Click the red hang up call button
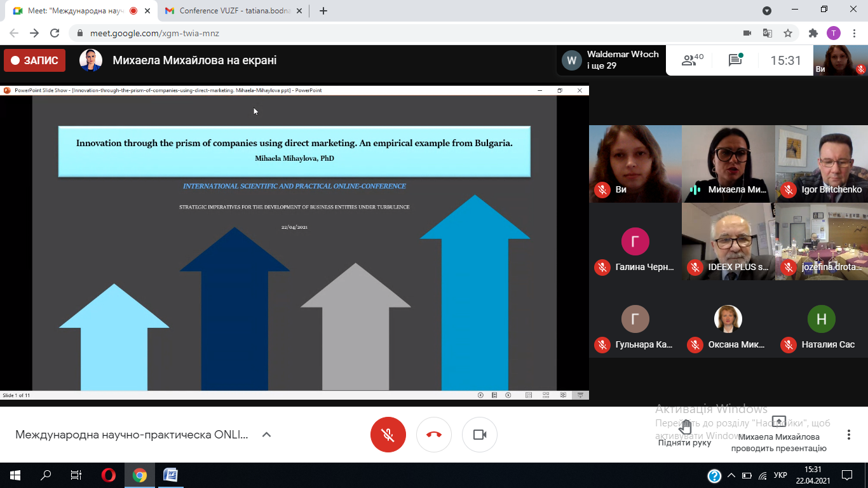The height and width of the screenshot is (488, 868). [x=434, y=435]
